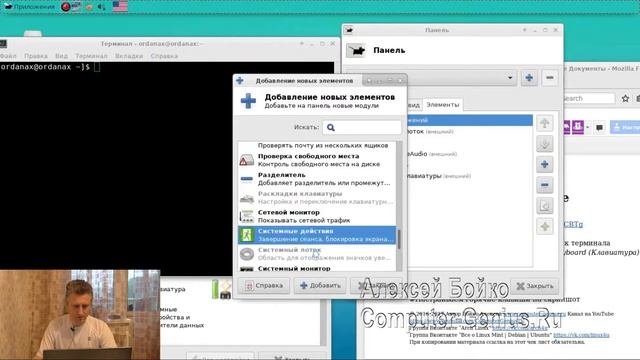Viewport: 640px width, 360px height.
Task: Click the US flag keyboard layout indicator
Action: [120, 6]
